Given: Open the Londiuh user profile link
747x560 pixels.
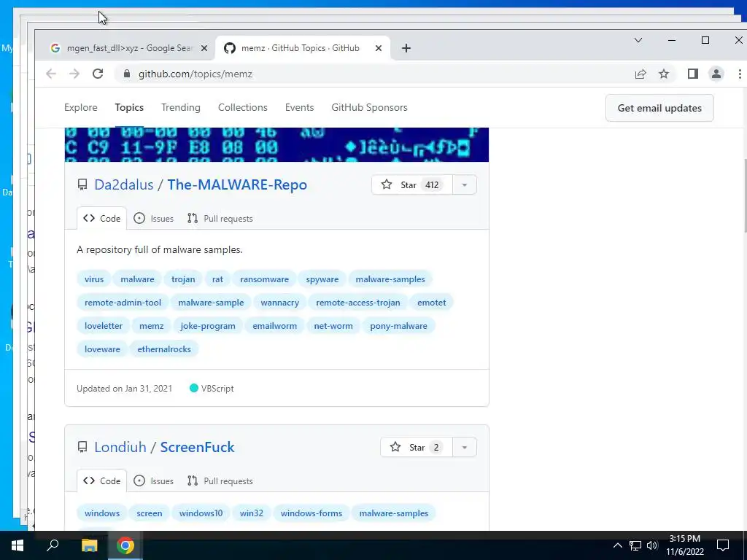Looking at the screenshot, I should coord(120,447).
